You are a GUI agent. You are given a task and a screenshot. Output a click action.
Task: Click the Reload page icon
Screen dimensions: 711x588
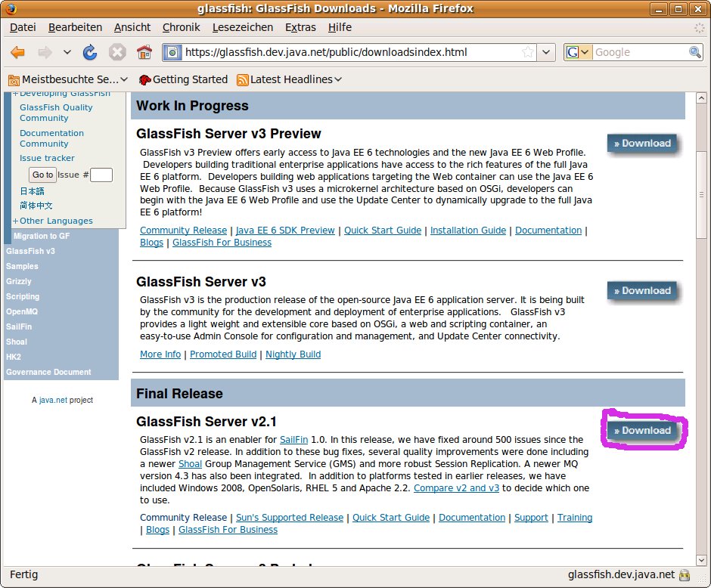point(90,53)
